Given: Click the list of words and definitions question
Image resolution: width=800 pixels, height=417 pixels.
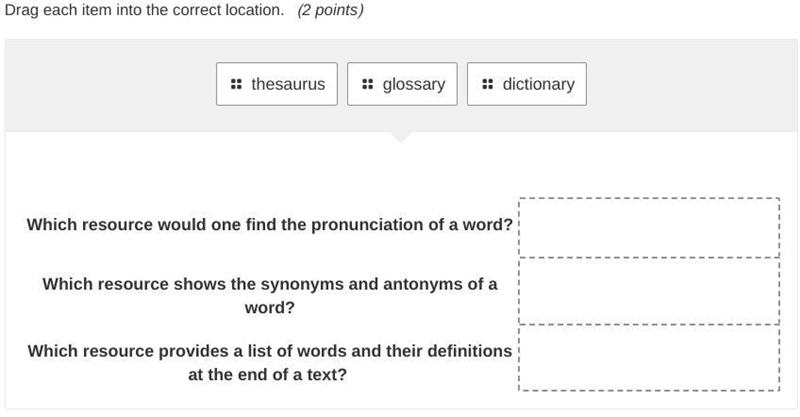Looking at the screenshot, I should pos(269,362).
